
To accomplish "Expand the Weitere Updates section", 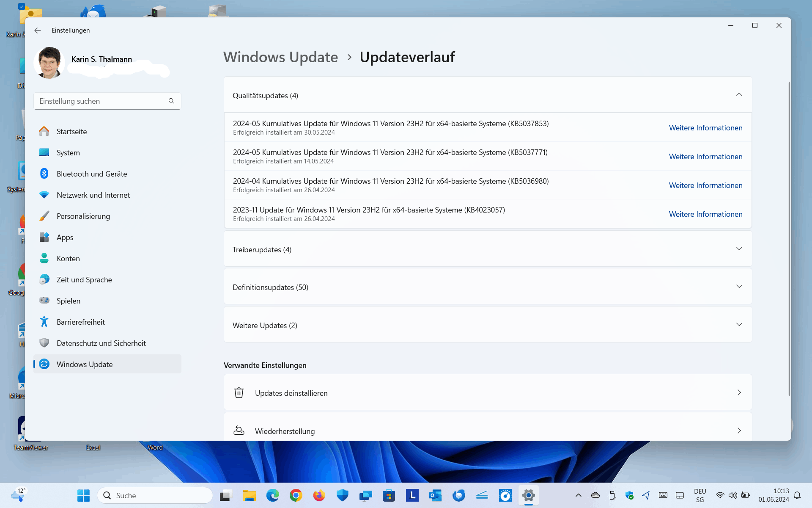I will (739, 325).
